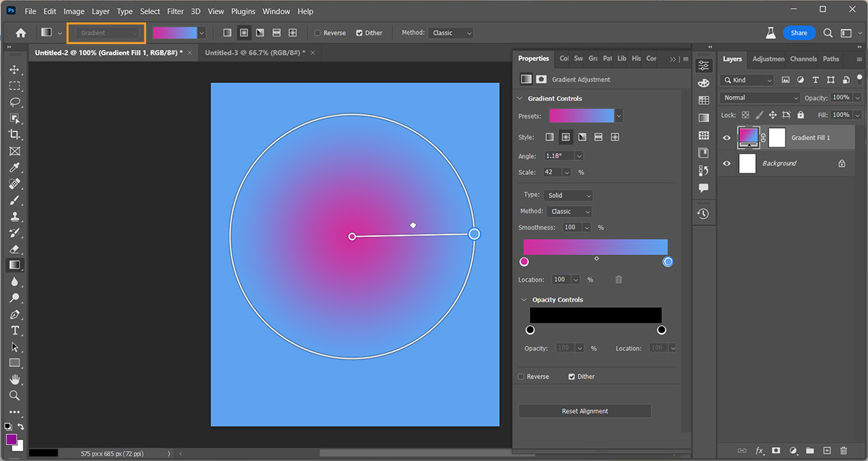Select the Type tool
The width and height of the screenshot is (868, 461).
[14, 330]
